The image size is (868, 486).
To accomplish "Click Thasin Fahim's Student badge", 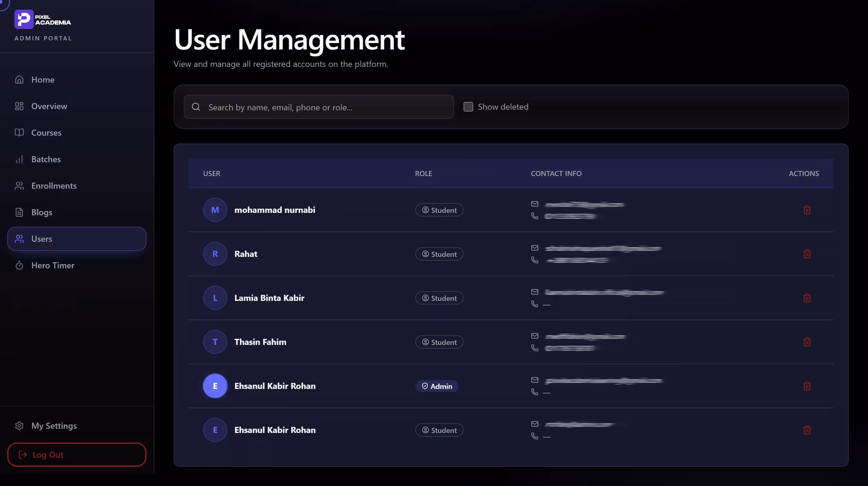I will click(x=439, y=342).
